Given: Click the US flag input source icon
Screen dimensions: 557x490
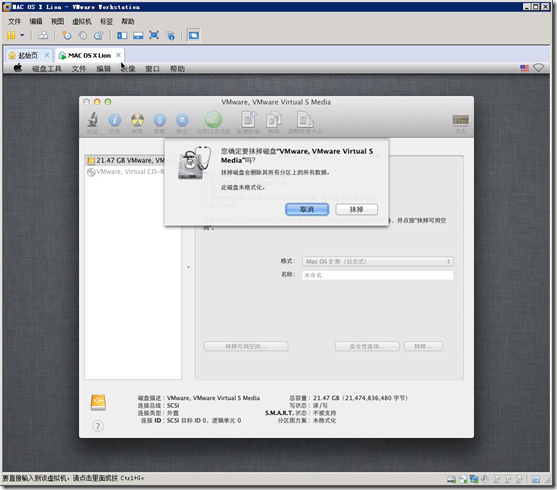Looking at the screenshot, I should [x=524, y=68].
